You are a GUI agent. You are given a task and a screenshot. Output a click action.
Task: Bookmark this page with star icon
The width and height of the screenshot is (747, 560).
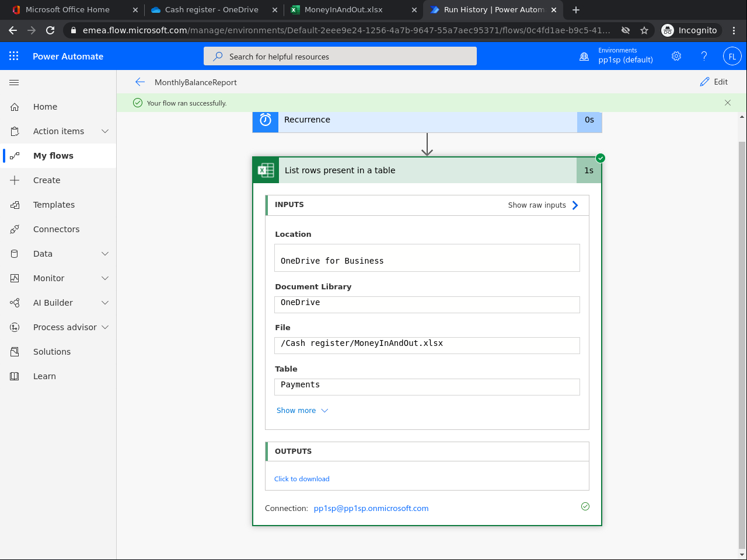pos(644,30)
